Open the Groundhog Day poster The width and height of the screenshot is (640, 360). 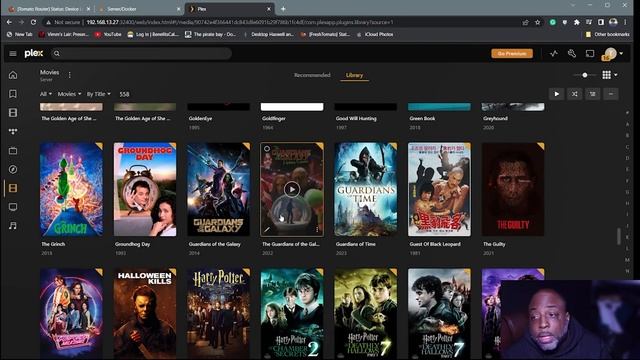[x=145, y=189]
